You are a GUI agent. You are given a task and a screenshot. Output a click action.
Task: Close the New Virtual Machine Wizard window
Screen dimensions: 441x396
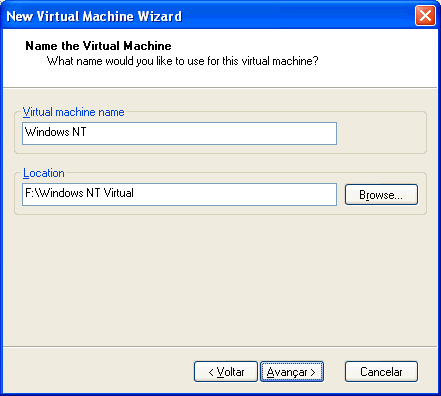(x=425, y=16)
